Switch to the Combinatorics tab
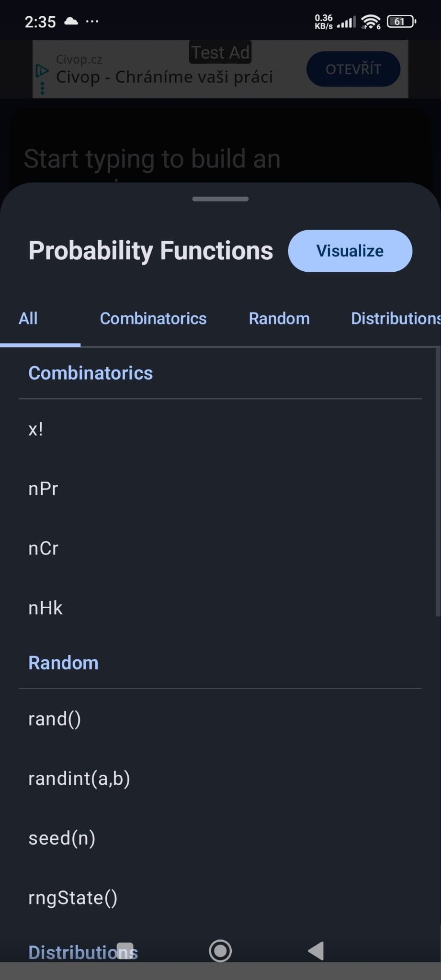 coord(153,319)
